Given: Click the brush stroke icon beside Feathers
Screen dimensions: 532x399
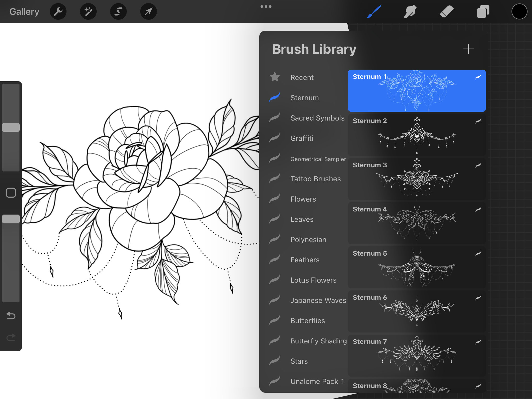Looking at the screenshot, I should pos(275,259).
